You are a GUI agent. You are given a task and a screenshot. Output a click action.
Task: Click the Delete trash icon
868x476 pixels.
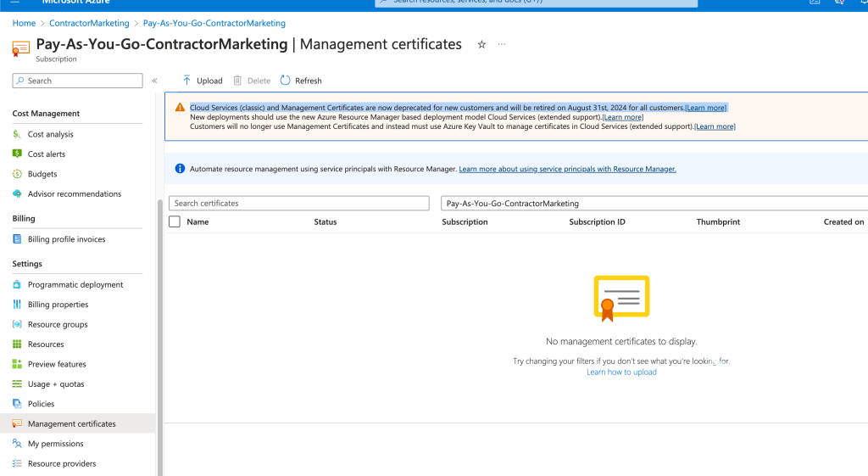click(237, 81)
